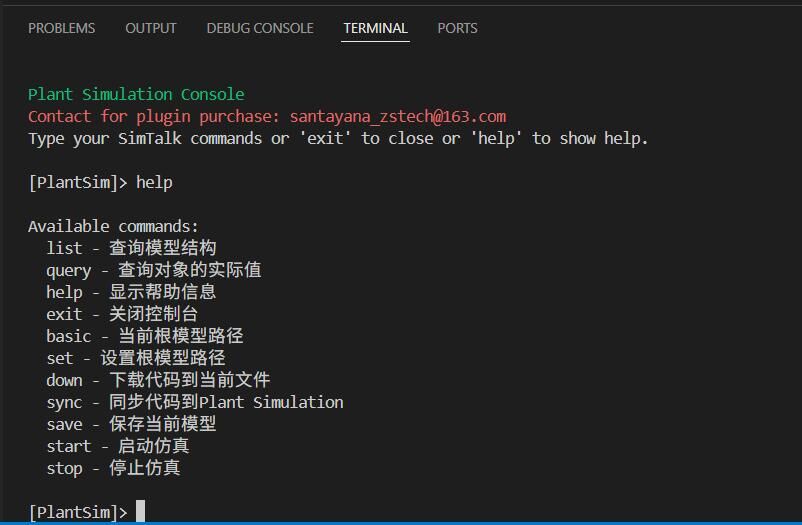The height and width of the screenshot is (525, 802).
Task: Click the 'down' command entry
Action: 64,380
